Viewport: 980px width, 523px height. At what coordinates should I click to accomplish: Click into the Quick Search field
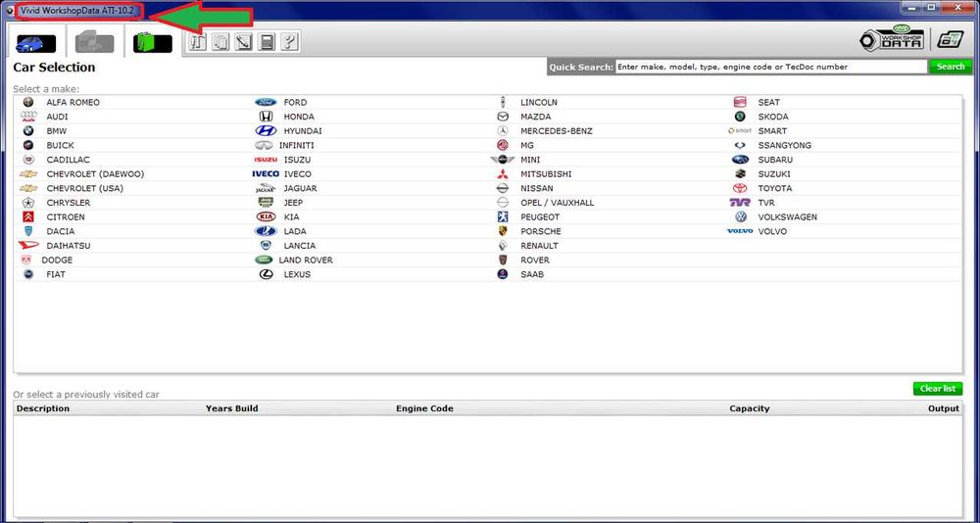tap(771, 67)
